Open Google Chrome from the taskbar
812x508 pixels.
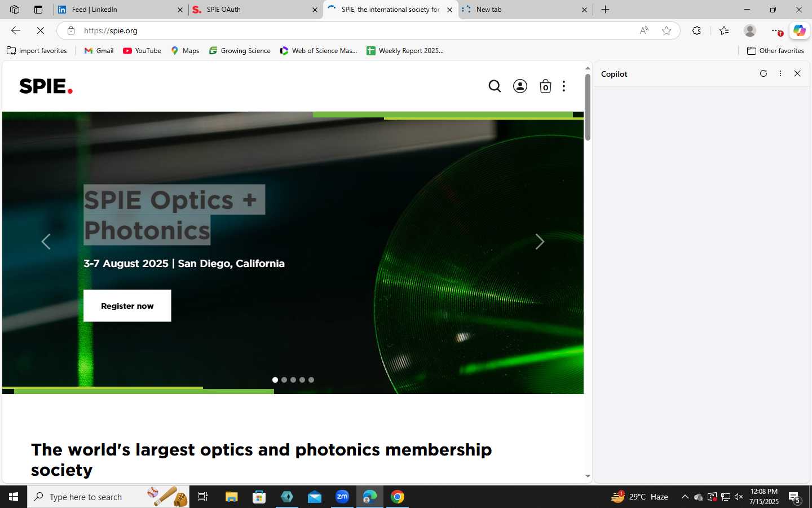click(398, 497)
